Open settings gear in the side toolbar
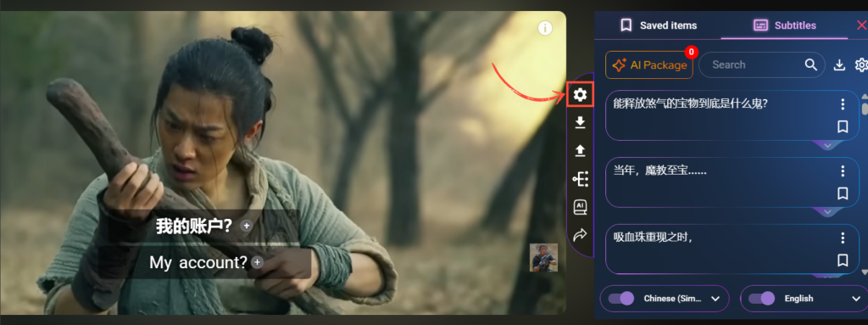This screenshot has width=868, height=325. pyautogui.click(x=580, y=95)
